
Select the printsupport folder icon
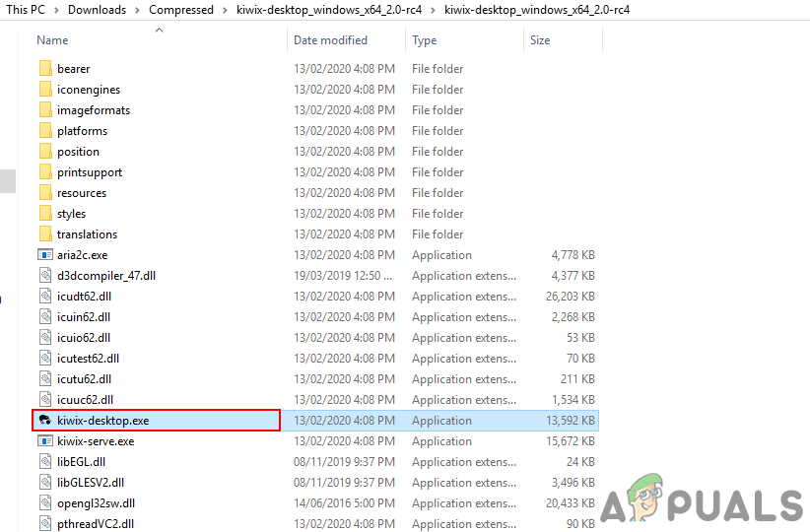click(45, 172)
